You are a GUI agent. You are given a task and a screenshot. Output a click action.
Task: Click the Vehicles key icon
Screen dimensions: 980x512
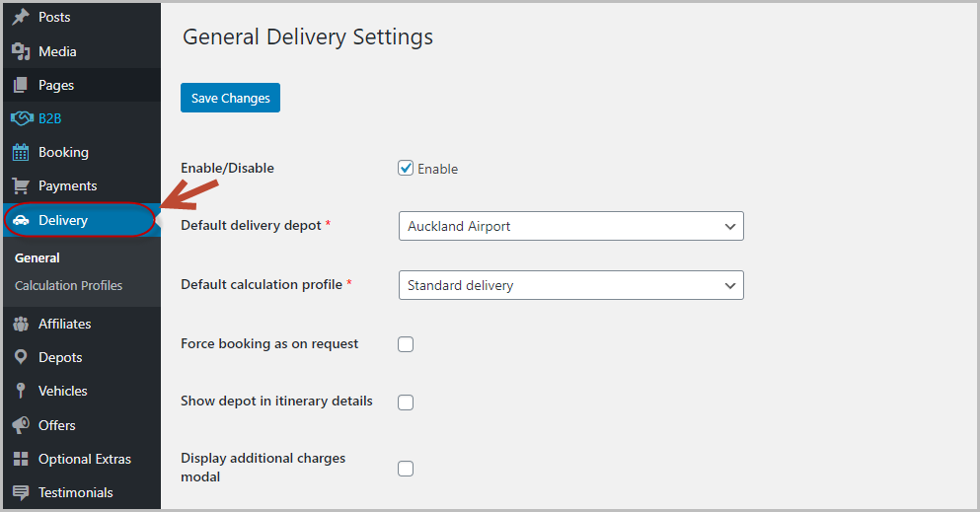pyautogui.click(x=21, y=391)
